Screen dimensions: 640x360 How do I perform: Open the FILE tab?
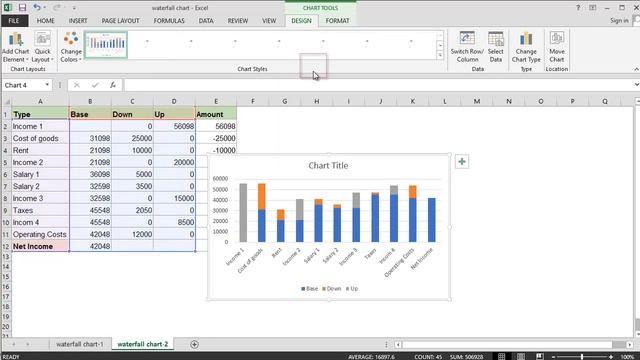click(x=14, y=21)
